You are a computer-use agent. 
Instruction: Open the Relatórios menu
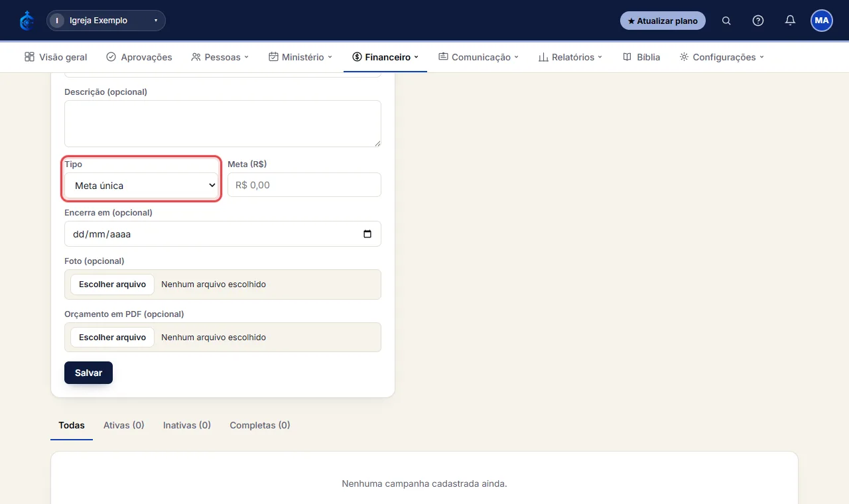coord(570,57)
